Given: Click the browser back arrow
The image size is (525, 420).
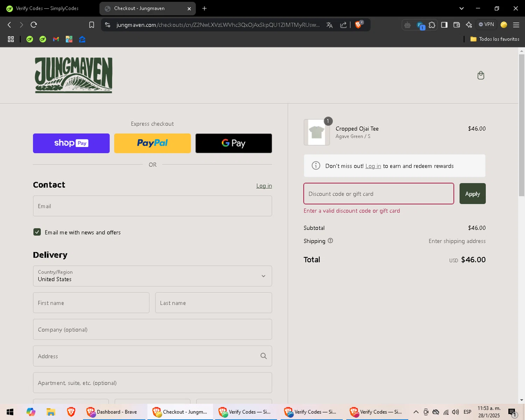Looking at the screenshot, I should [9, 25].
